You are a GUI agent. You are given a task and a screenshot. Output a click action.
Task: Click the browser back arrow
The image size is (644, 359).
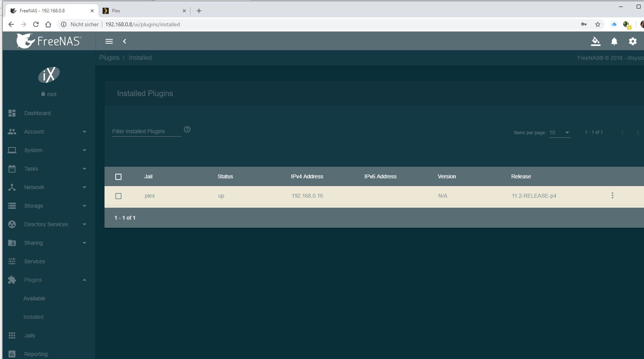(x=11, y=24)
